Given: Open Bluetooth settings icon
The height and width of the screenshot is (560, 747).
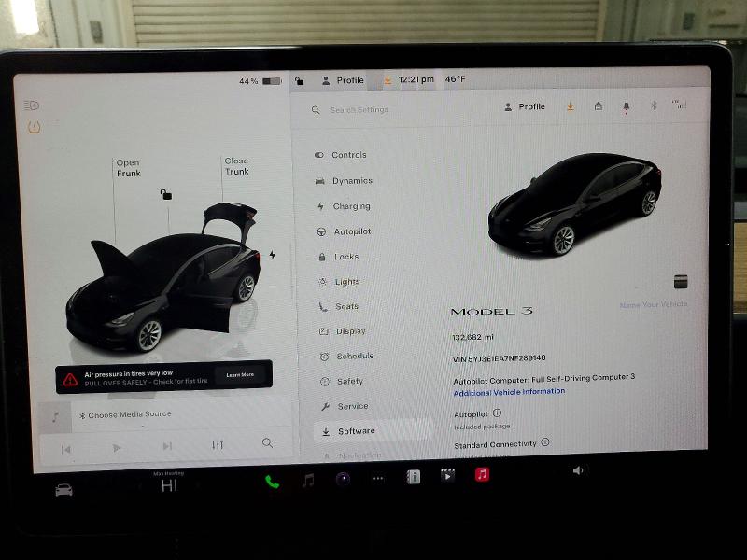Looking at the screenshot, I should 654,105.
